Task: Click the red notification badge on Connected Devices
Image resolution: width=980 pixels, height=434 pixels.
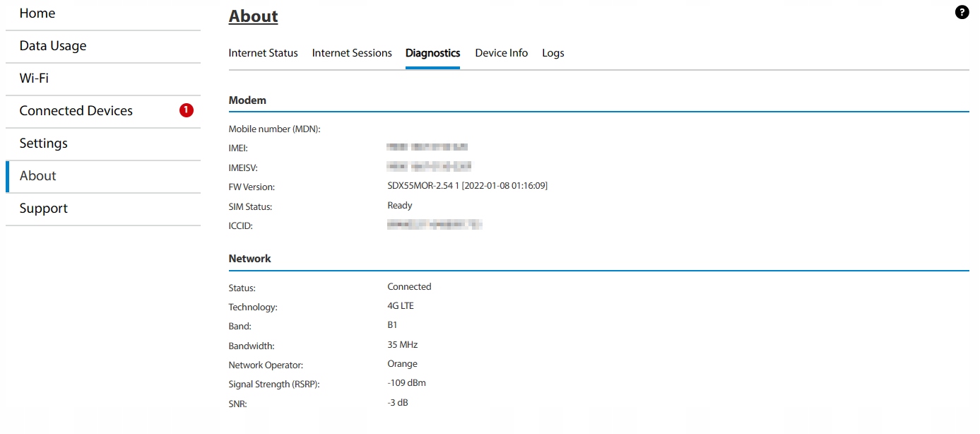Action: click(186, 110)
